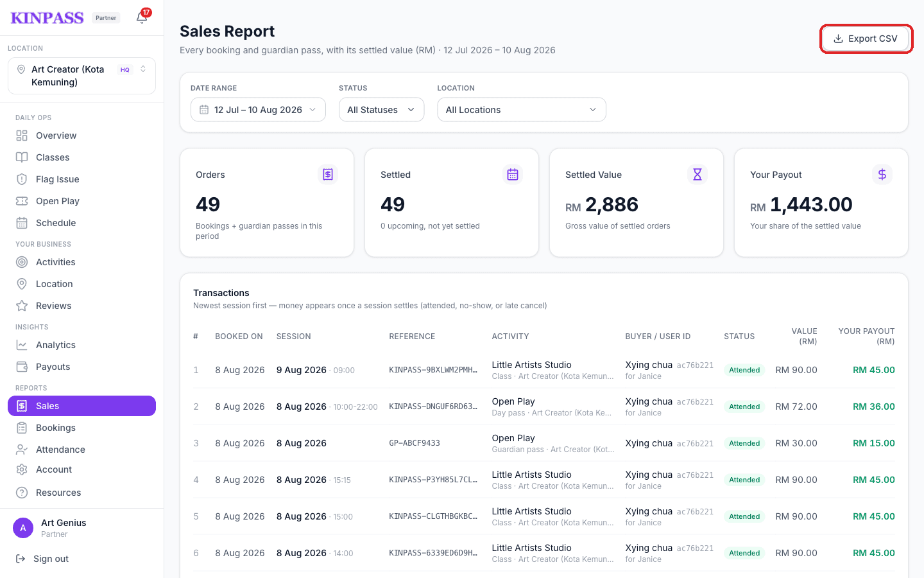Click the Transactions heading
The height and width of the screenshot is (578, 924).
click(221, 293)
